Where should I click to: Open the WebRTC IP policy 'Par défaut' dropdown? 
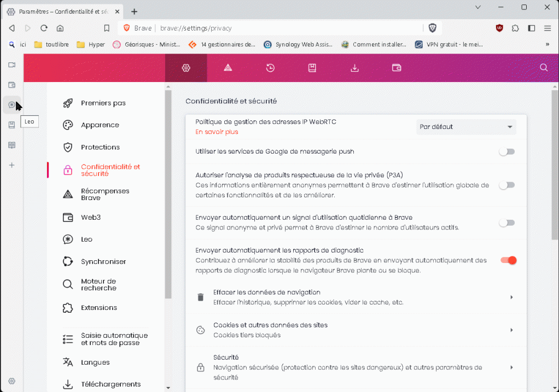[x=467, y=127]
